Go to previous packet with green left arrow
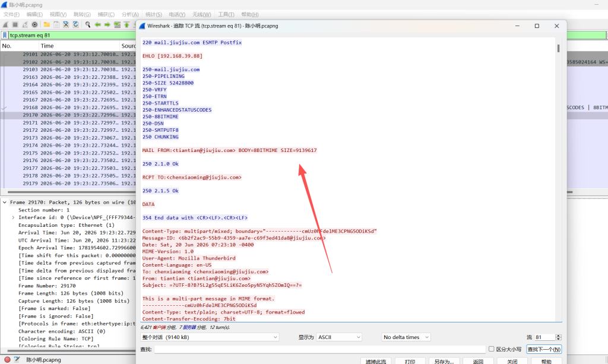This screenshot has width=608, height=364. (x=97, y=24)
